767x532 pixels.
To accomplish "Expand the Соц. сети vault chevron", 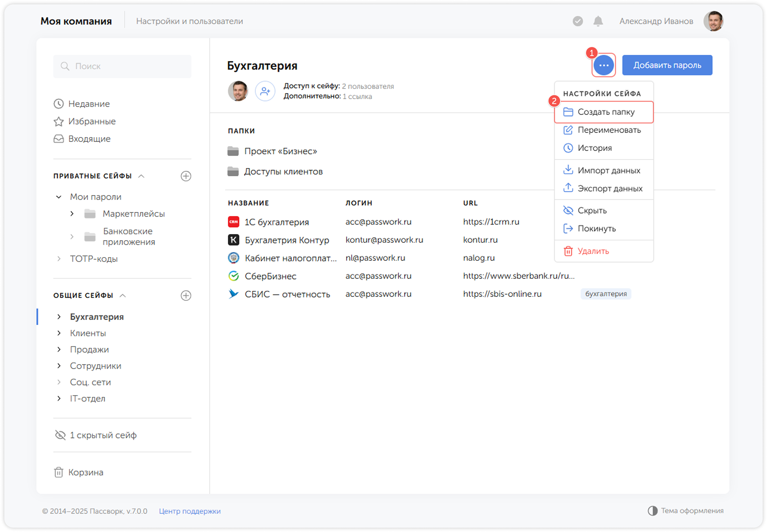I will 59,382.
